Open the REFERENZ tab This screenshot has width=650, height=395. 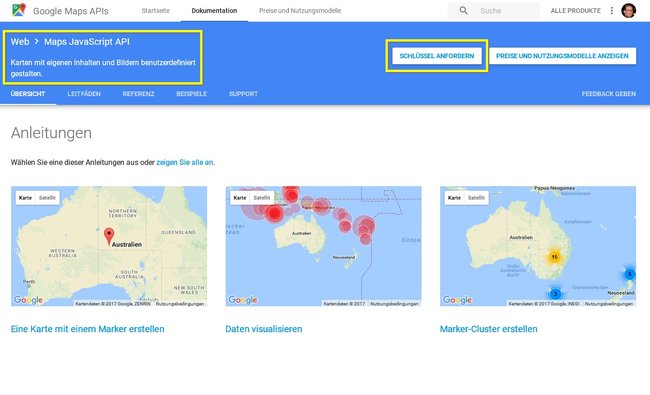138,94
